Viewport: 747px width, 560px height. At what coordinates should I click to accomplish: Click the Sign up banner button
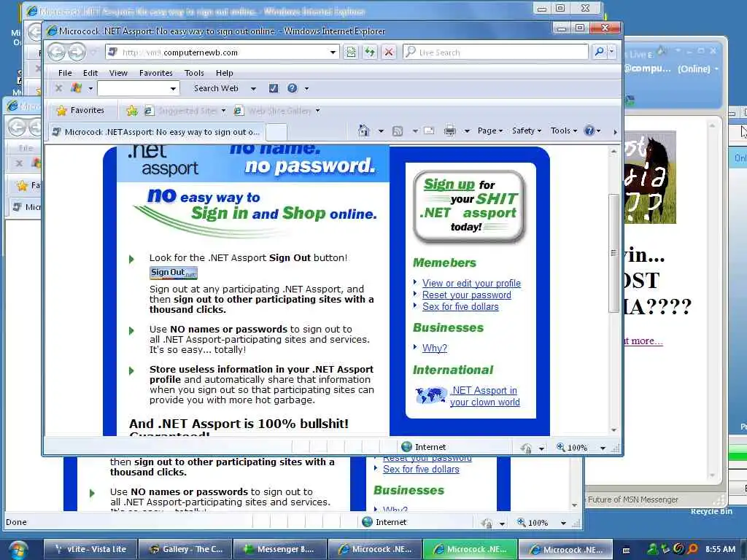pyautogui.click(x=469, y=206)
